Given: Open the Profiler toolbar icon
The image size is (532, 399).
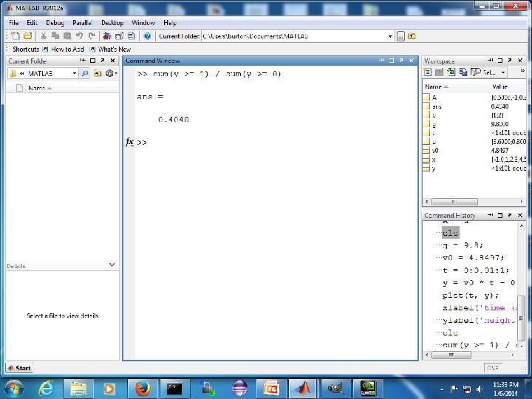Looking at the screenshot, I should click(x=132, y=36).
